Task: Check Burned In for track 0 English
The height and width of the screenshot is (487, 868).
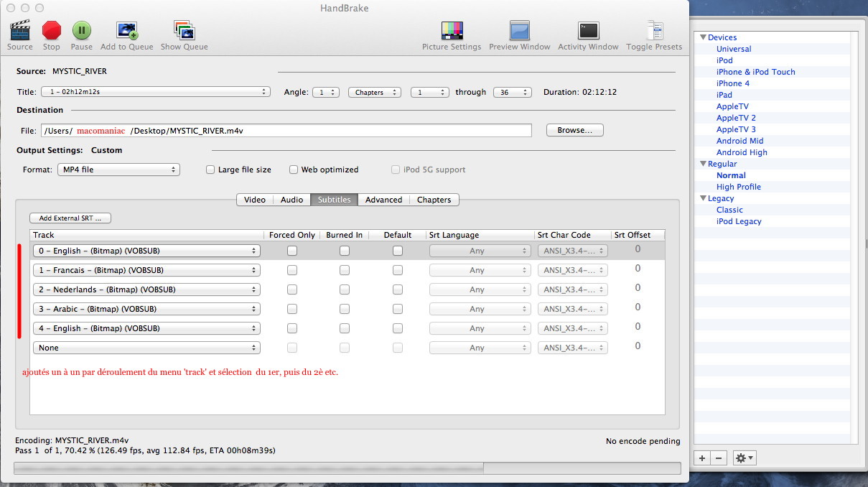Action: click(345, 251)
